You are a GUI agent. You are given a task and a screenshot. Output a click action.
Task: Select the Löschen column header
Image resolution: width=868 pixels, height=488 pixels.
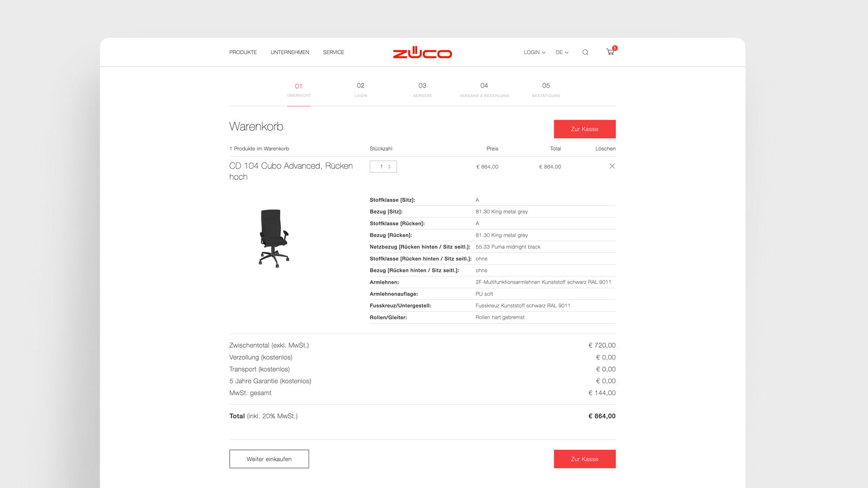click(x=606, y=149)
